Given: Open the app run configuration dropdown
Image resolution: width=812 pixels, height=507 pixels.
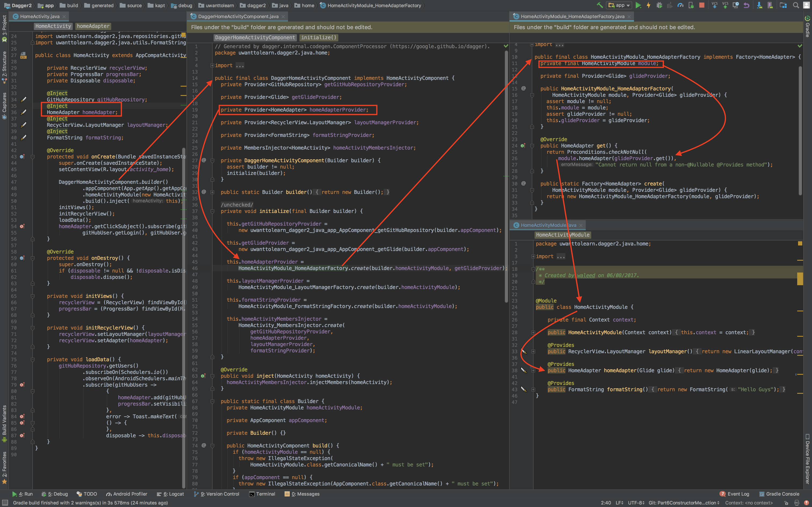Looking at the screenshot, I should point(619,5).
